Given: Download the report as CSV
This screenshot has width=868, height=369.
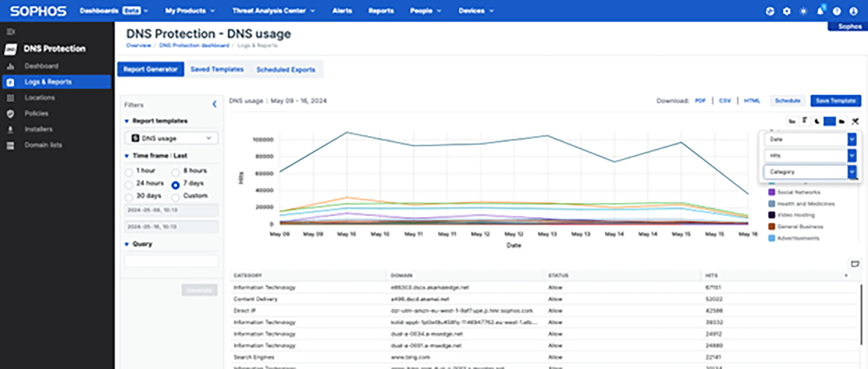Looking at the screenshot, I should (x=725, y=100).
